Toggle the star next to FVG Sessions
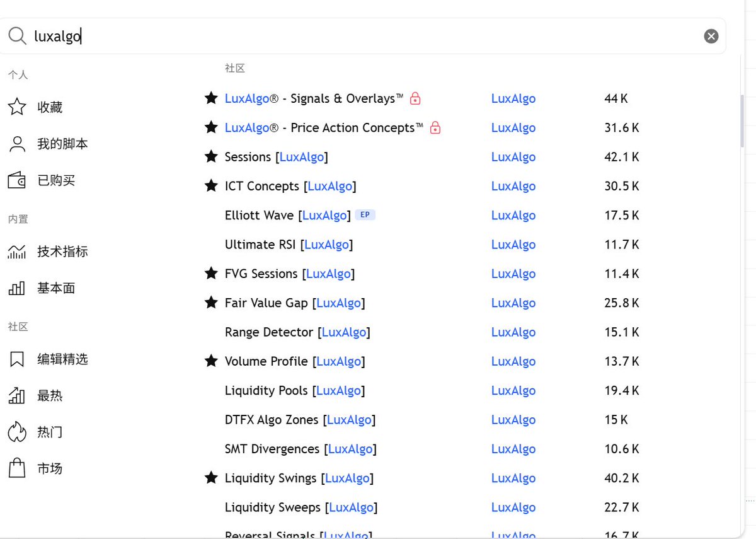Viewport: 756px width, 539px height. click(x=211, y=273)
